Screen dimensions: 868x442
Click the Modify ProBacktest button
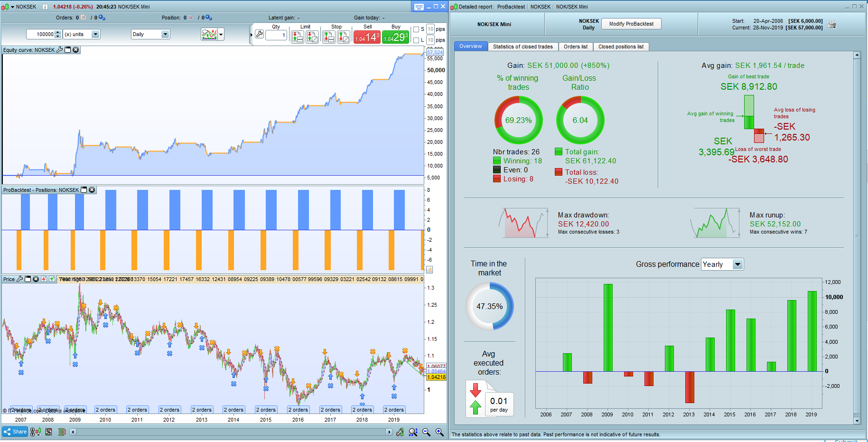click(x=631, y=24)
